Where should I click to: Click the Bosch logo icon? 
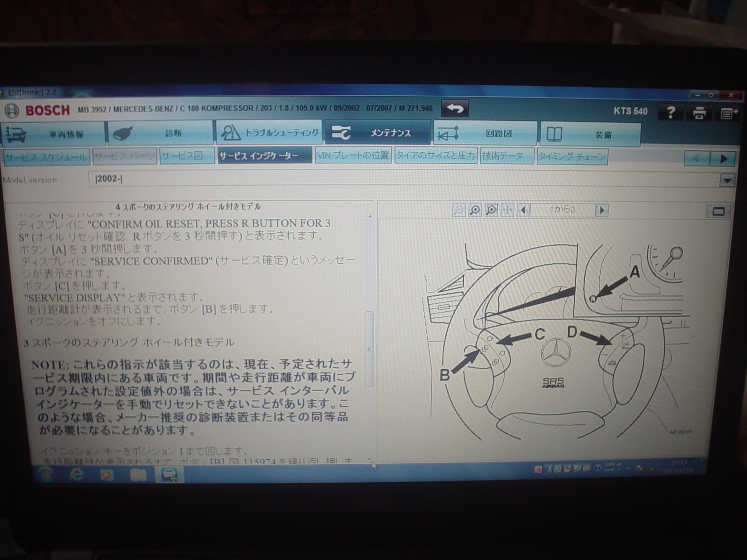coord(12,111)
